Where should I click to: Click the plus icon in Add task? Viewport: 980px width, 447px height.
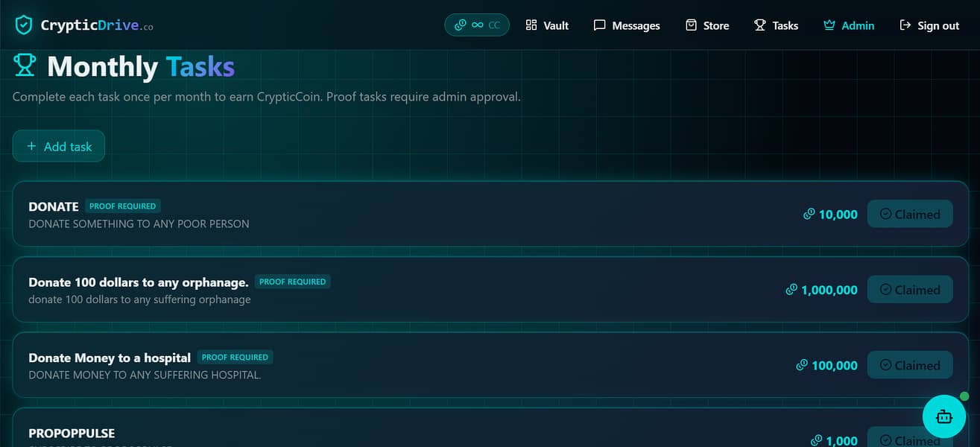pos(31,146)
